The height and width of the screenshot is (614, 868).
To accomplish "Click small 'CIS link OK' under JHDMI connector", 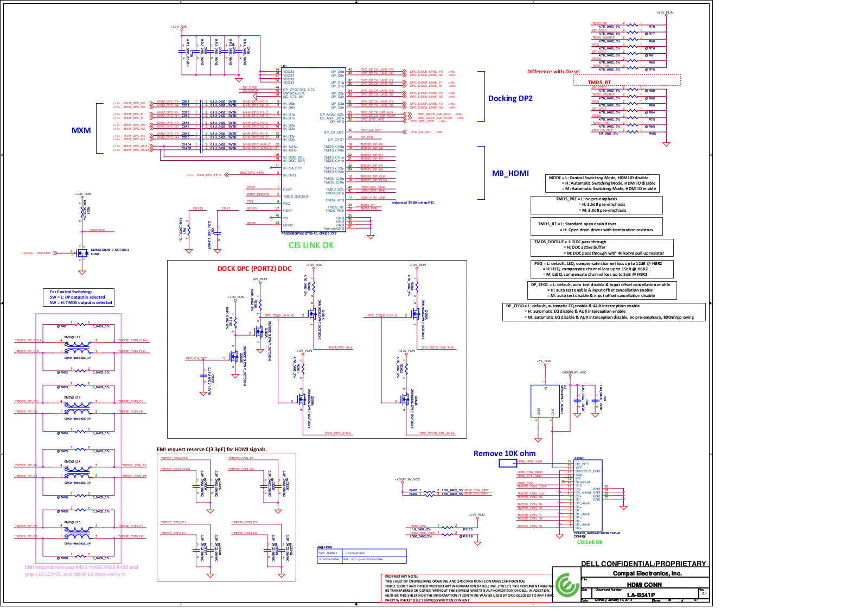I will (590, 542).
